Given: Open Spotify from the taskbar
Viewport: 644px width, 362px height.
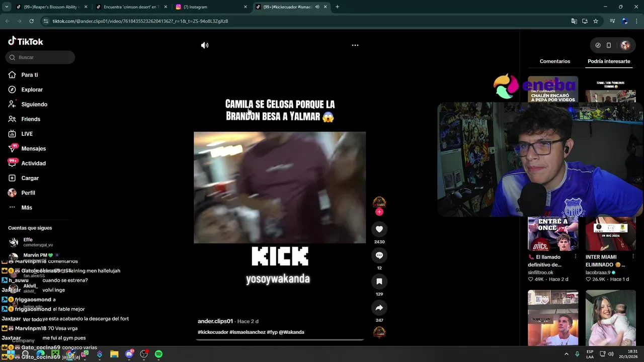Looking at the screenshot, I should point(158,354).
